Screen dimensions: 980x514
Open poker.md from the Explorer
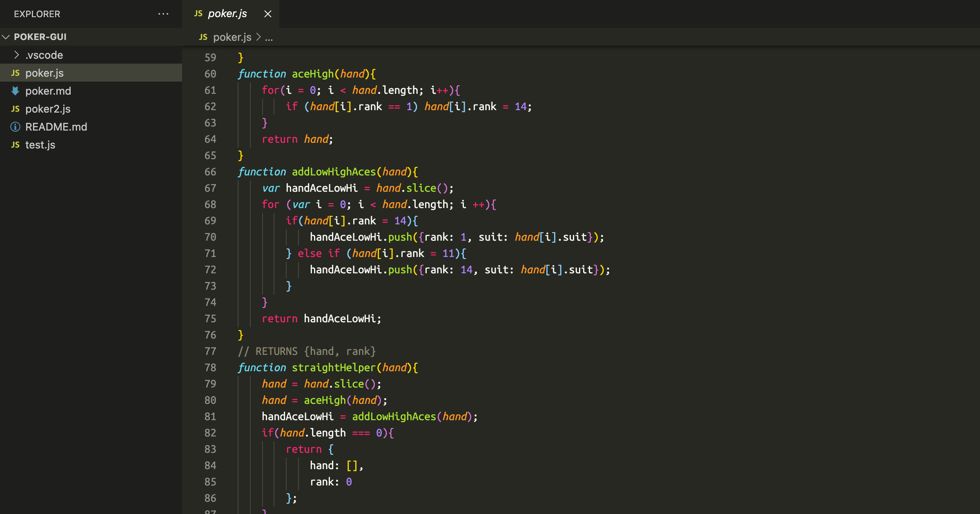point(48,91)
